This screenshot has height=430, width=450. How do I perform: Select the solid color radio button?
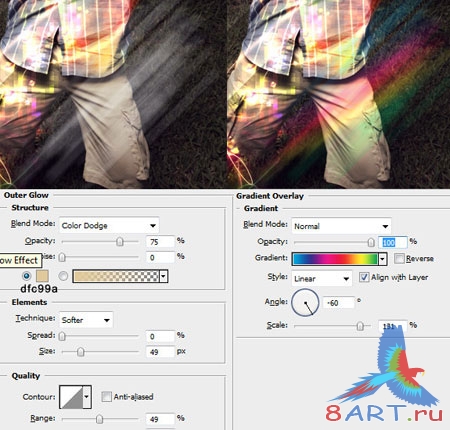click(26, 276)
